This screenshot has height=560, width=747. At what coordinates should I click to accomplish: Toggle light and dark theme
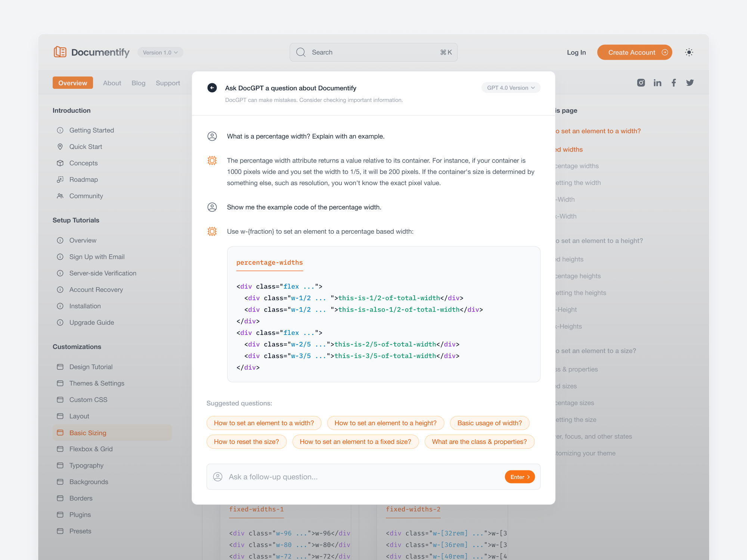coord(689,52)
